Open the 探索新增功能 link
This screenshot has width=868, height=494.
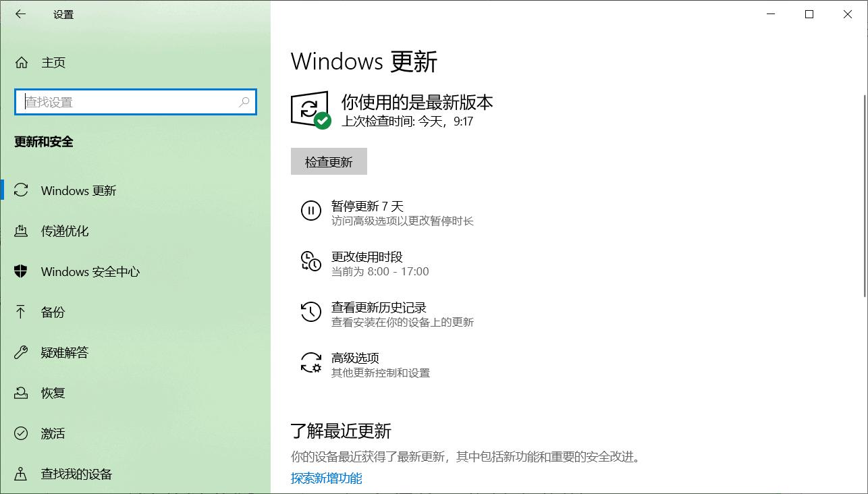click(326, 478)
